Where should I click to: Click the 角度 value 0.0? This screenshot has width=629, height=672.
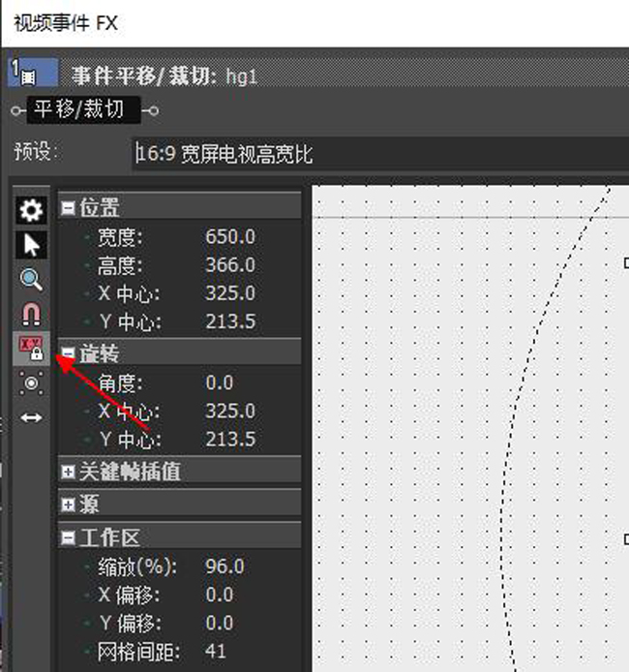220,382
